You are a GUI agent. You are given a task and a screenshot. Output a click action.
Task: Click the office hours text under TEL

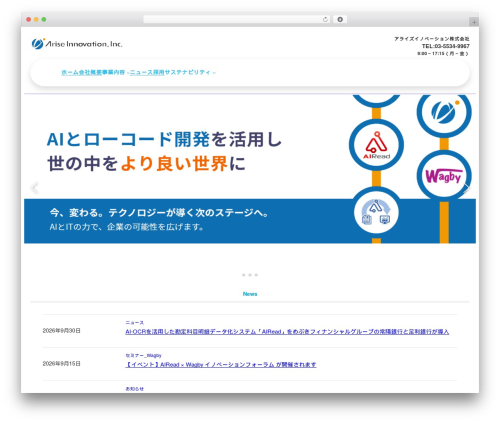[x=443, y=54]
